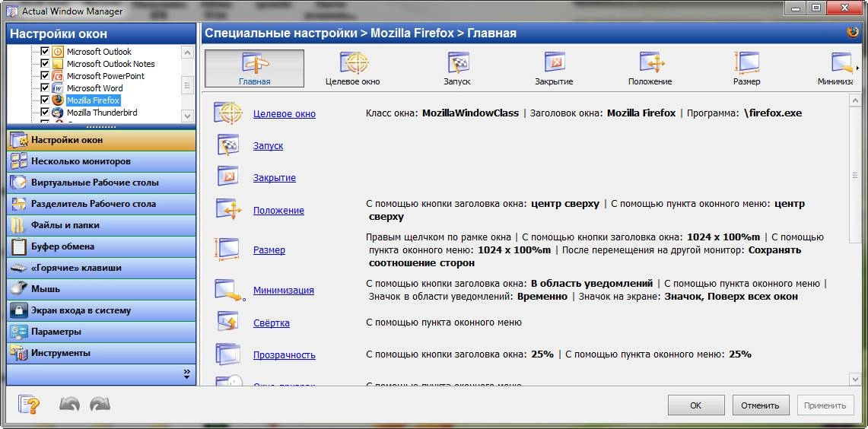Open the Закрытие link

click(275, 178)
